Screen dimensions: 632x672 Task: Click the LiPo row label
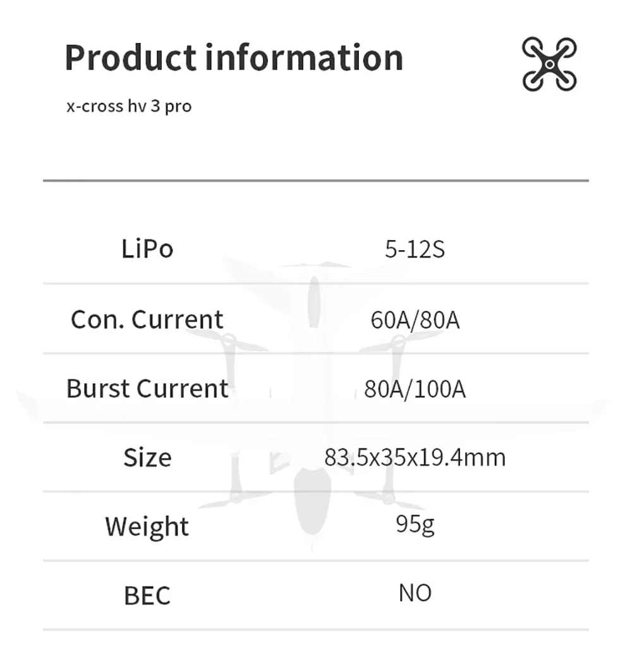coord(147,249)
